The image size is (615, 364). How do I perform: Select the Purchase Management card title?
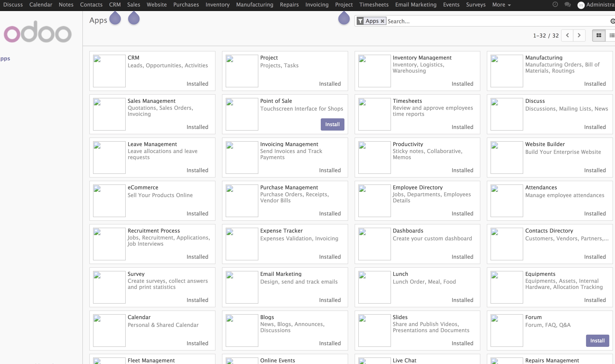pyautogui.click(x=289, y=187)
